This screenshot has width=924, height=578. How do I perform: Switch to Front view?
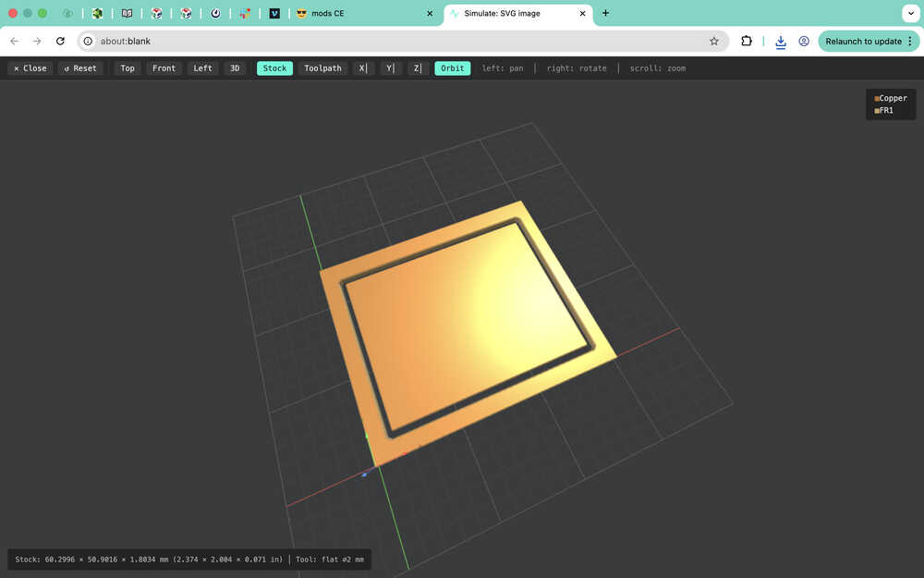pyautogui.click(x=164, y=68)
